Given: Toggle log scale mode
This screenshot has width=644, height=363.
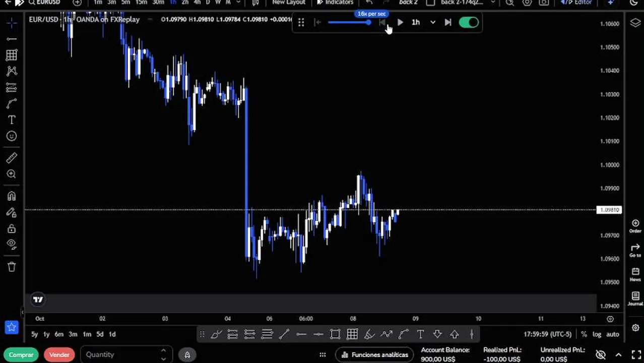Looking at the screenshot, I should [x=597, y=334].
